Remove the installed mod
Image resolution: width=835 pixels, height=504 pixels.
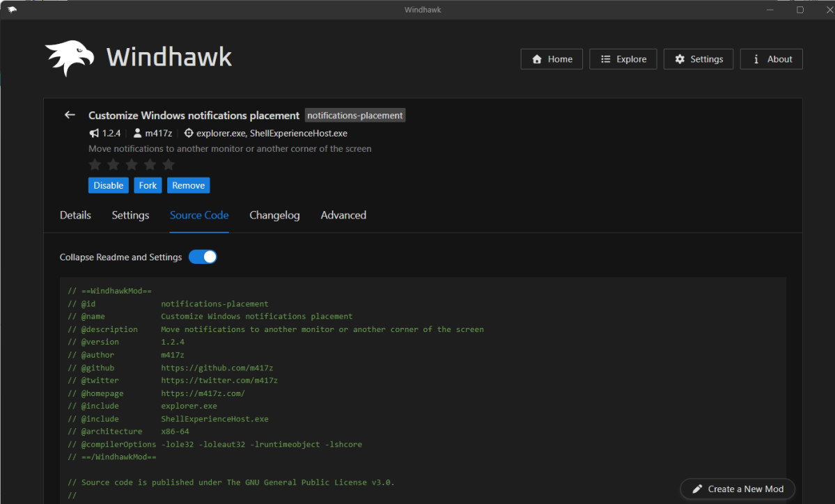(x=189, y=185)
